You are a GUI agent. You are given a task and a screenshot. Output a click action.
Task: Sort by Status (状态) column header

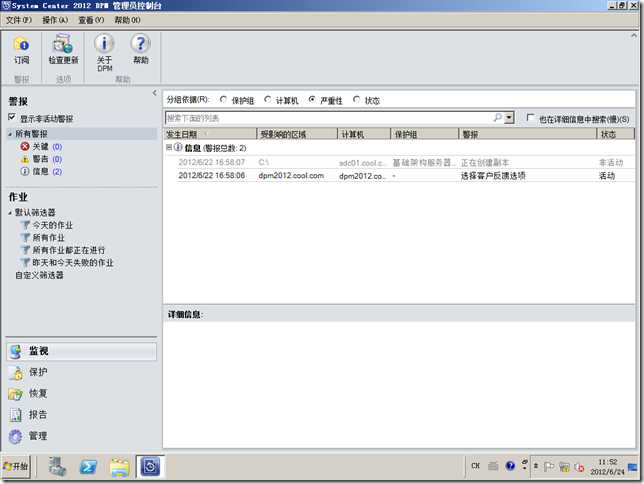click(616, 134)
